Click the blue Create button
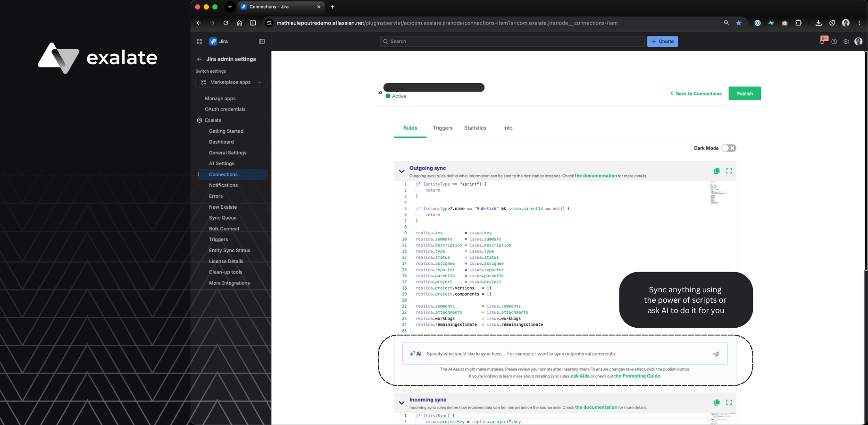868x425 pixels. (662, 42)
